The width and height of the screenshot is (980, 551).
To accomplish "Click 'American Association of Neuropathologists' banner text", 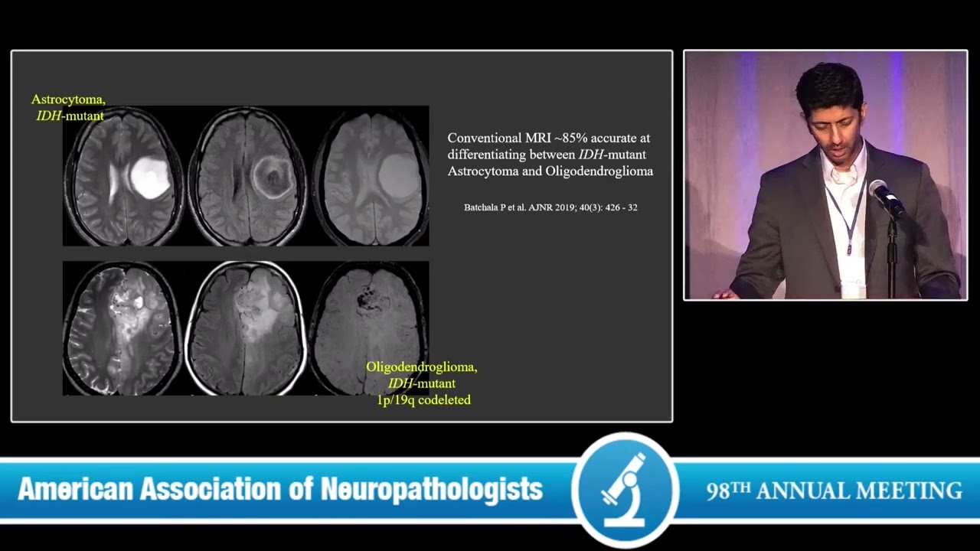I will (280, 490).
